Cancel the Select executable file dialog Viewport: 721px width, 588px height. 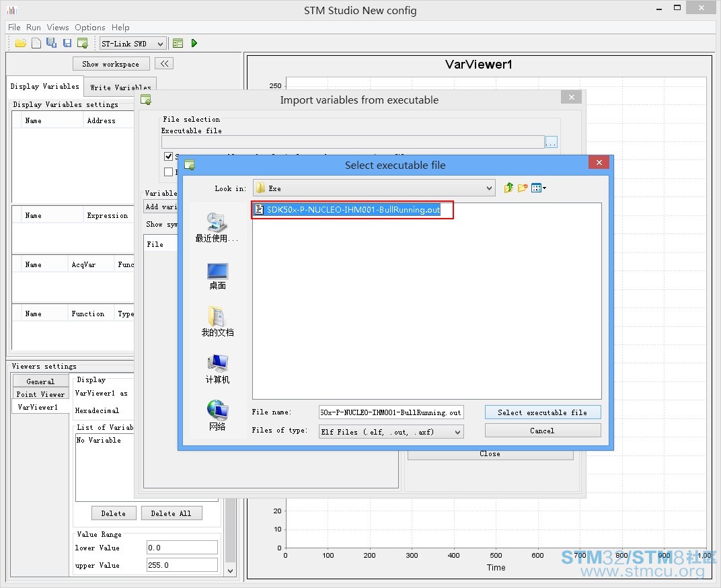543,431
